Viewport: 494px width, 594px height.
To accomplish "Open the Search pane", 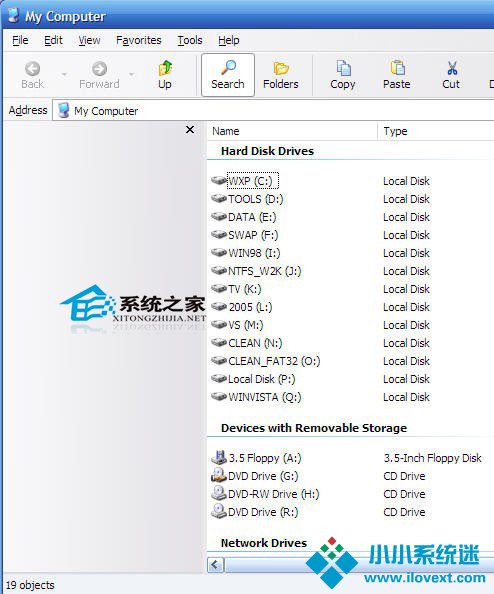I will click(228, 75).
